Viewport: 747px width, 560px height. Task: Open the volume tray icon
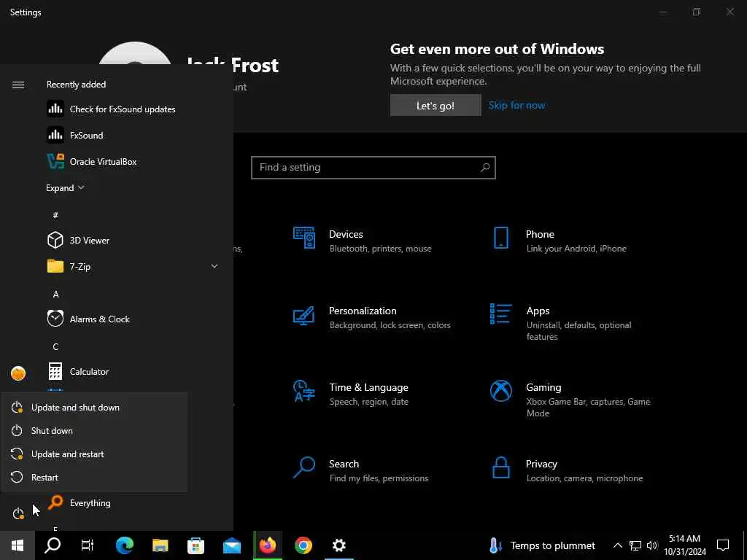point(652,545)
